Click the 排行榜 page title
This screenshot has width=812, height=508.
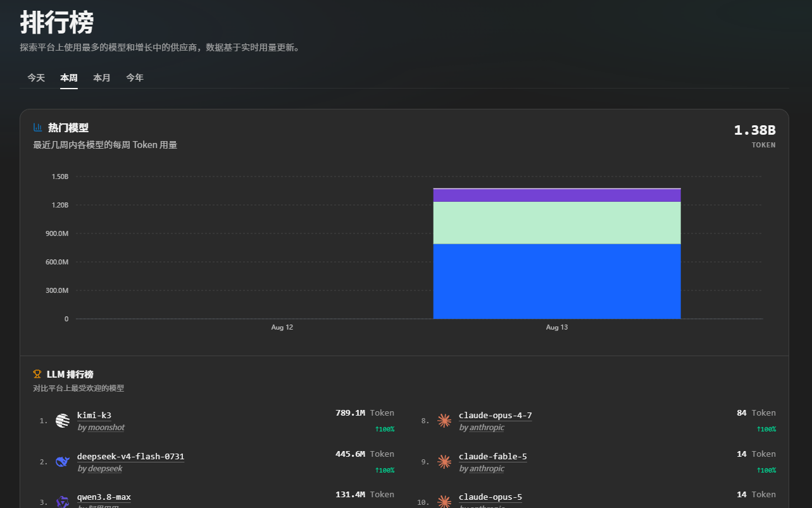point(57,23)
